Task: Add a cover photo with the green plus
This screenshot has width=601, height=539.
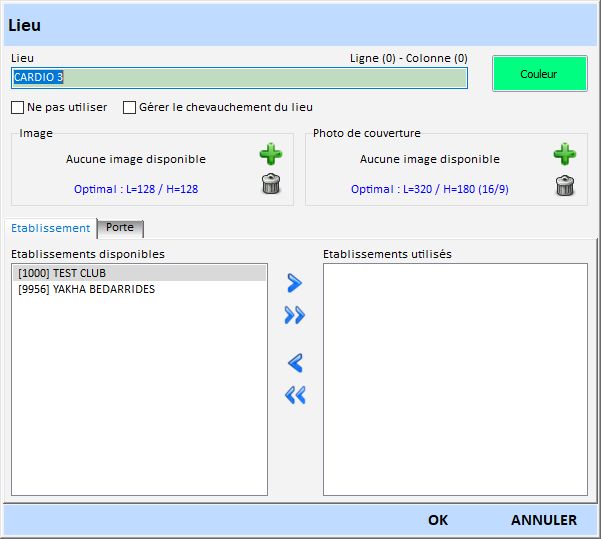Action: pos(565,155)
